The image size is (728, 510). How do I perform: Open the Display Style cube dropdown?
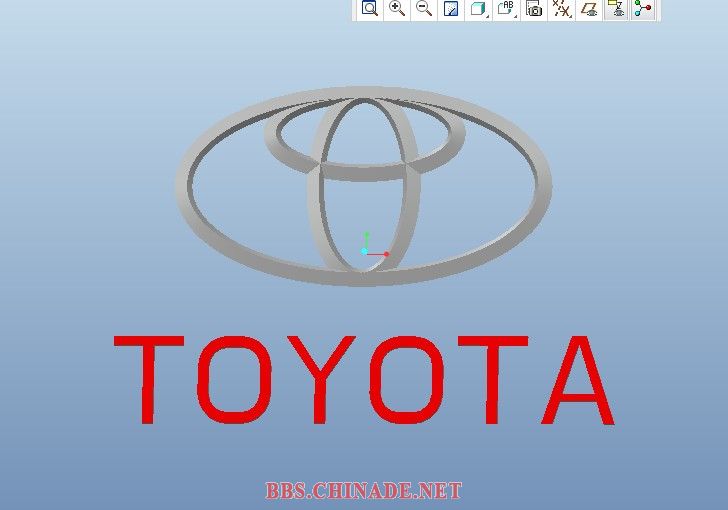tap(479, 8)
